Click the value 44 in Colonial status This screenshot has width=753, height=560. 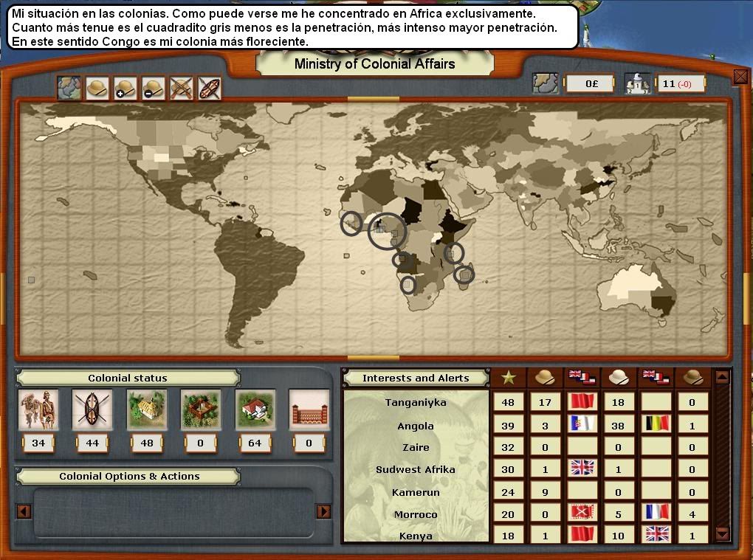click(x=92, y=443)
